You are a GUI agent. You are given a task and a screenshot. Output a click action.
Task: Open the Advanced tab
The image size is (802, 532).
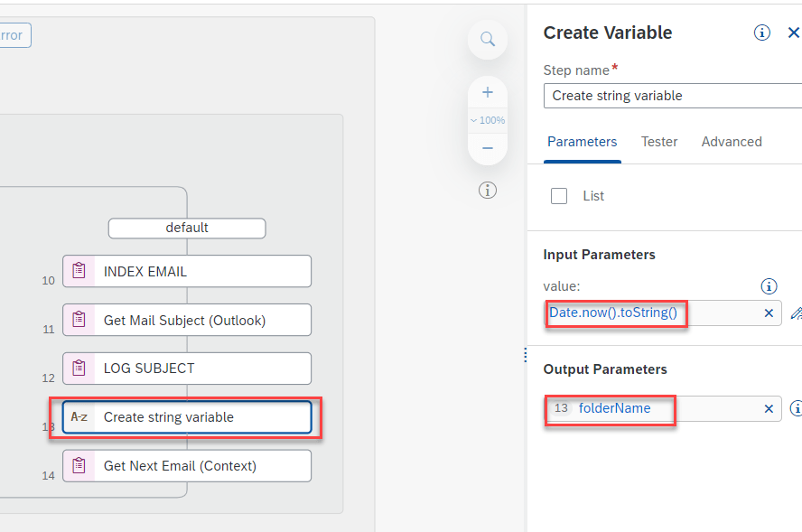pos(732,142)
